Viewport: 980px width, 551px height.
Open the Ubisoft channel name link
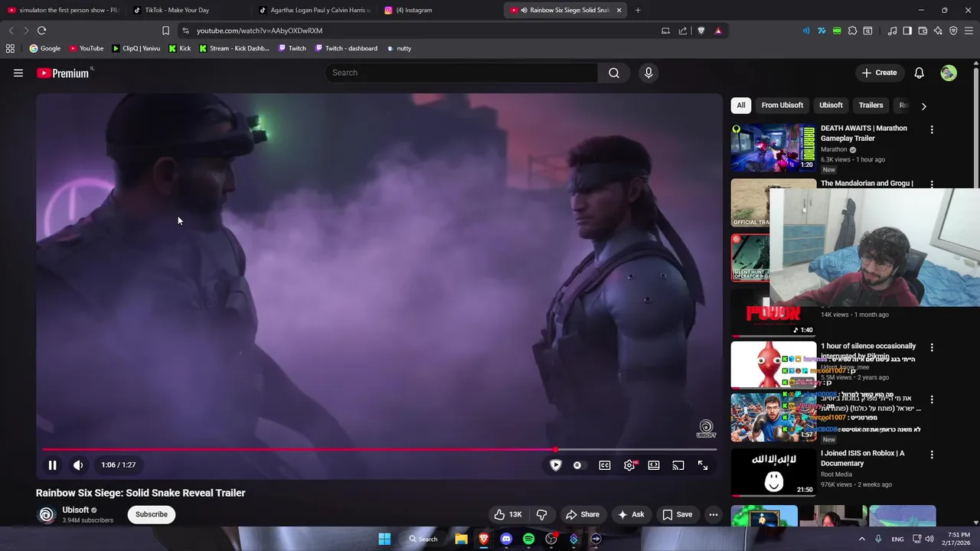point(76,510)
